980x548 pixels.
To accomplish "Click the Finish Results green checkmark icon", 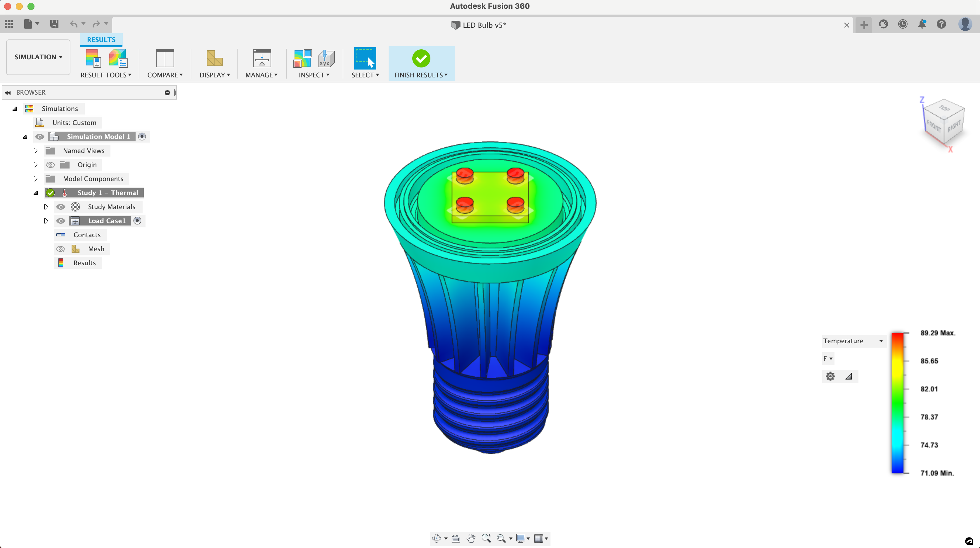I will (421, 58).
